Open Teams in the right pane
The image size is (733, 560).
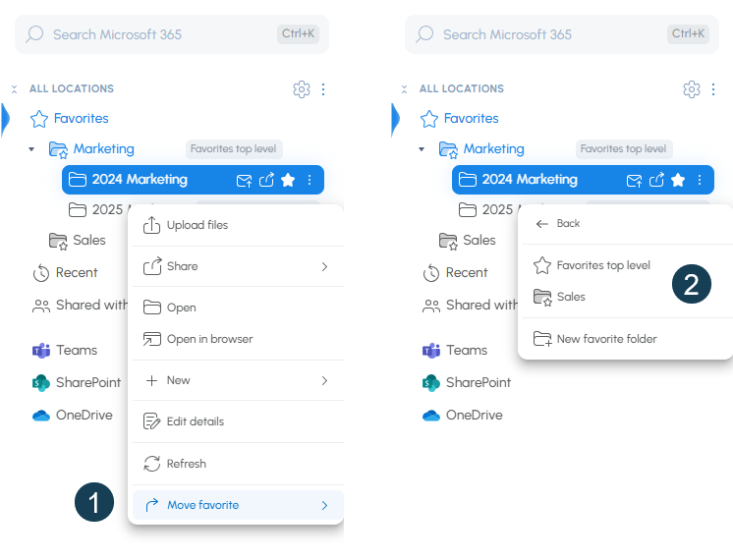tap(454, 350)
